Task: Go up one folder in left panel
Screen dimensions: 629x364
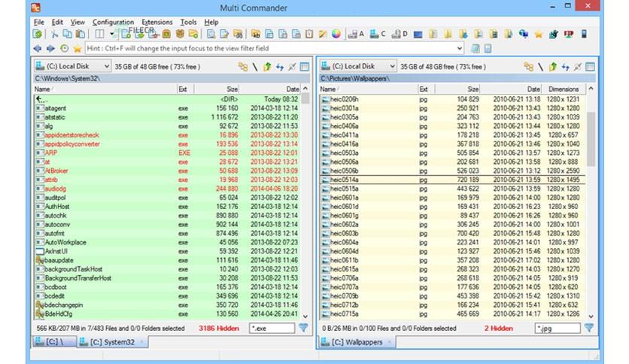Action: pos(267,66)
